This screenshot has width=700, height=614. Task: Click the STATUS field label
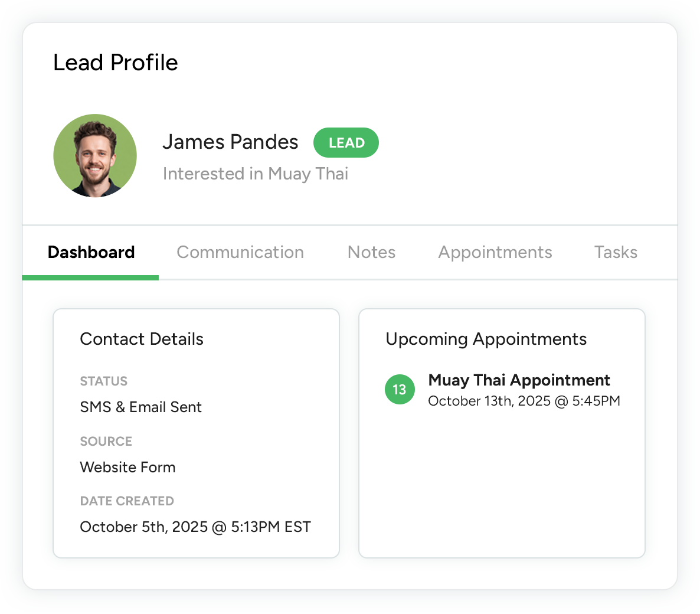click(x=104, y=381)
